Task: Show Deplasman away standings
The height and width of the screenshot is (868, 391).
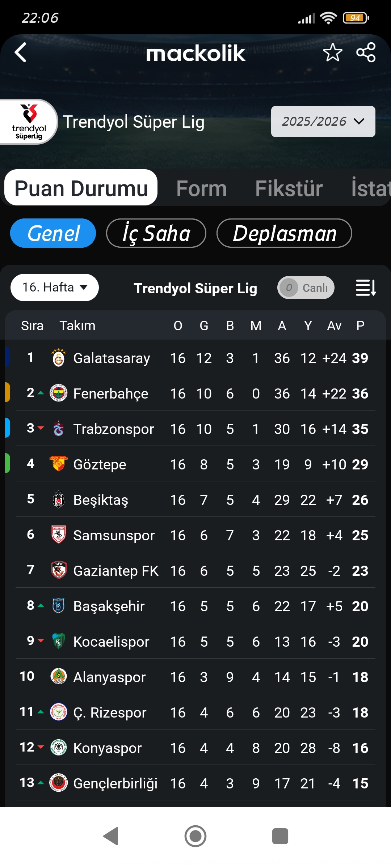Action: (x=284, y=233)
